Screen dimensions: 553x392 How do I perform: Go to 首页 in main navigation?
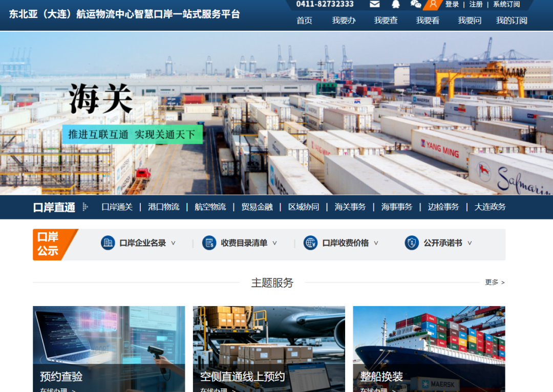[304, 20]
